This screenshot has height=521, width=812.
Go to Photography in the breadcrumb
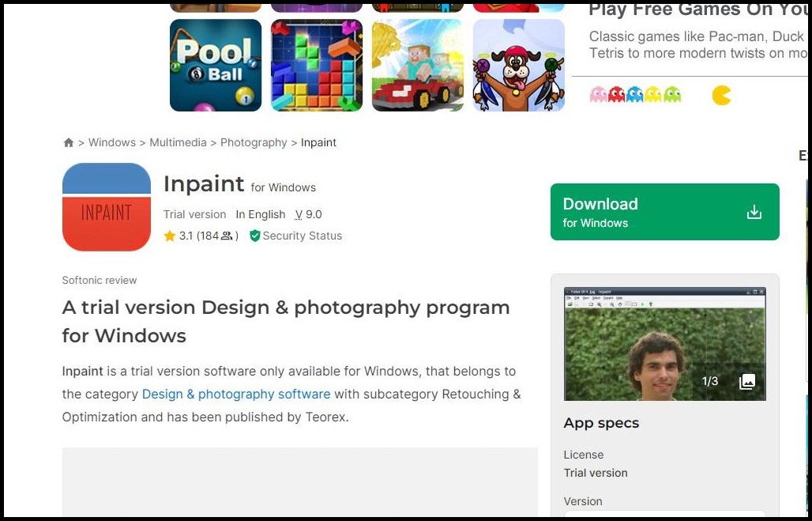click(x=254, y=142)
